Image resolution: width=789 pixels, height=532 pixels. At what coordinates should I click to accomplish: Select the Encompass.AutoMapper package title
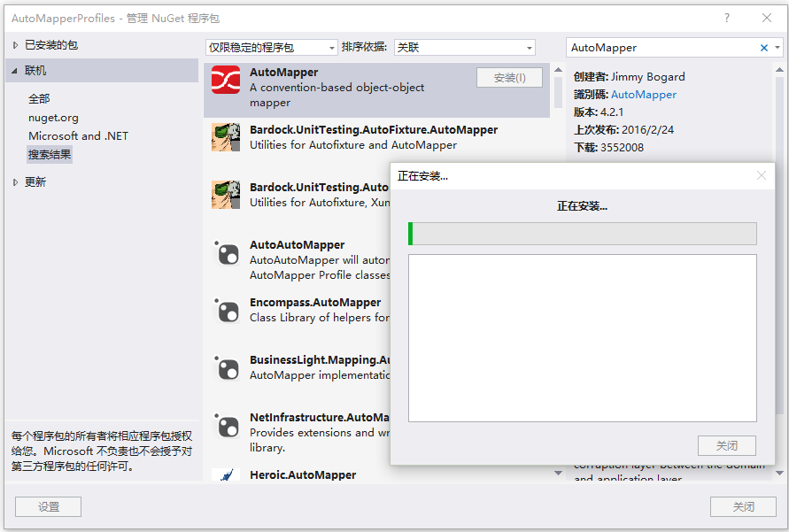coord(315,302)
